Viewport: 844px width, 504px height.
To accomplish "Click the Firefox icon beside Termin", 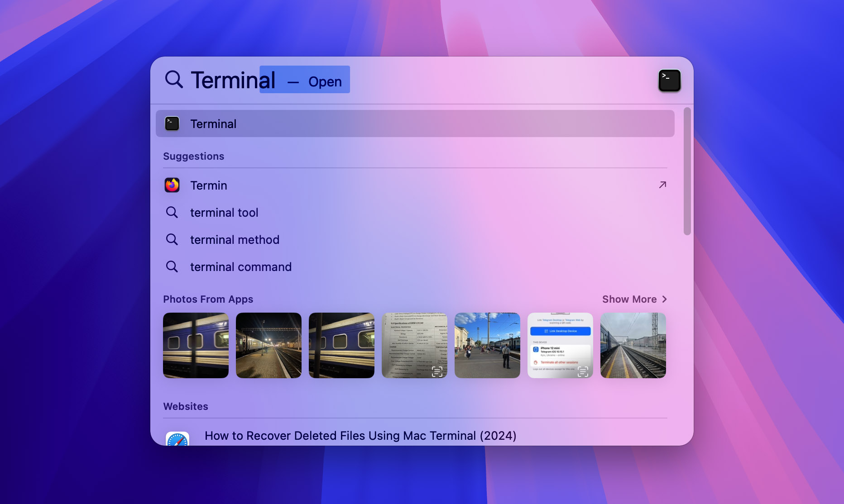I will [x=172, y=185].
